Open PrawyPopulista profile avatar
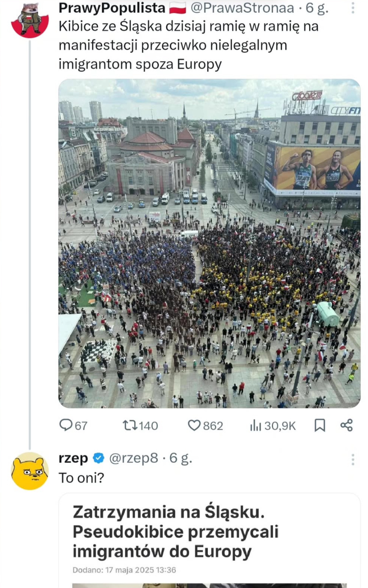Viewport: 368px width, 588px height. click(30, 21)
